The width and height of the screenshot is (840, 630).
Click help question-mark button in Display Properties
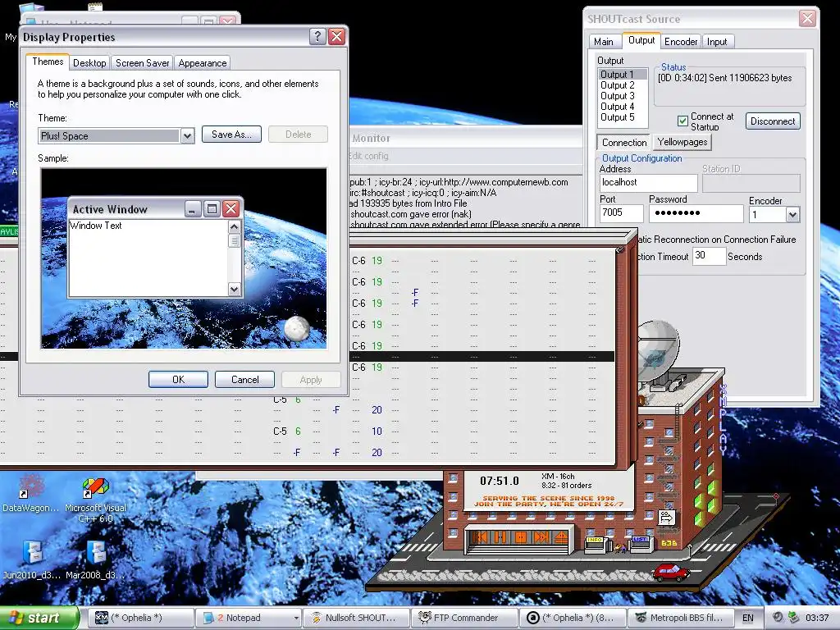pyautogui.click(x=317, y=36)
